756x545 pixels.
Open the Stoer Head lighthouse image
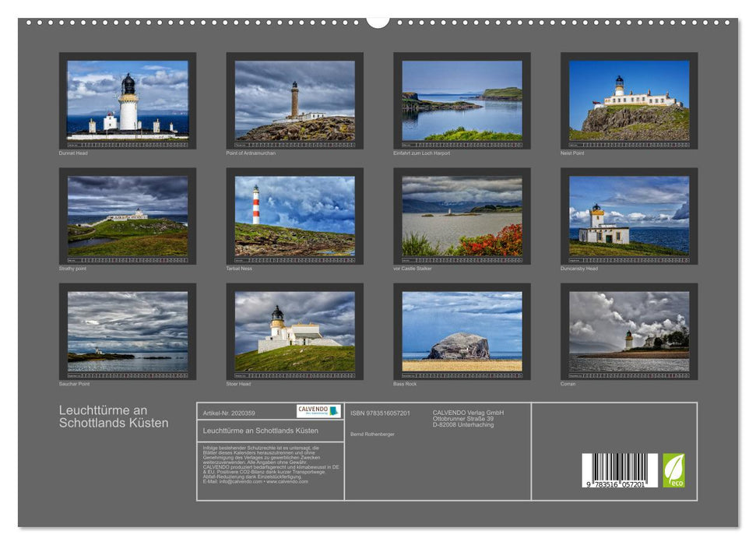(294, 331)
